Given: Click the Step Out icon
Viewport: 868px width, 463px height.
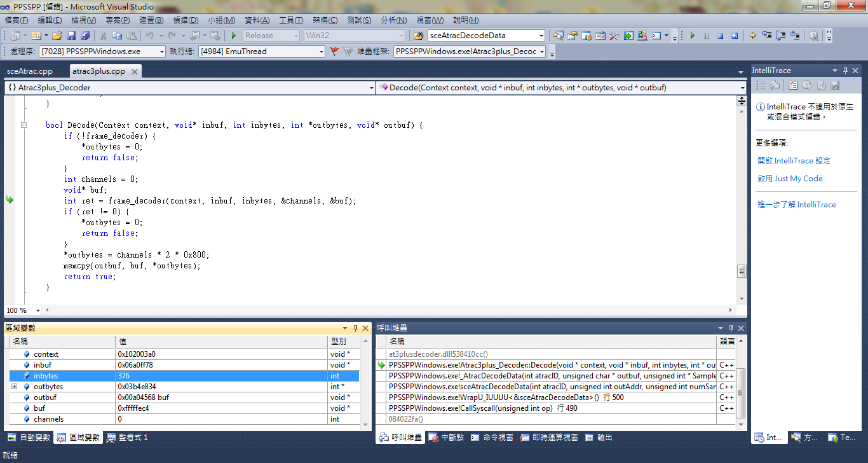Looking at the screenshot, I should [x=795, y=36].
